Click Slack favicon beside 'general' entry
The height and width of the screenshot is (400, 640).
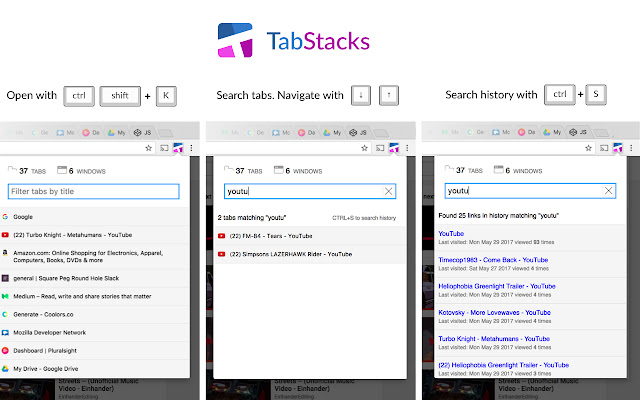point(5,278)
